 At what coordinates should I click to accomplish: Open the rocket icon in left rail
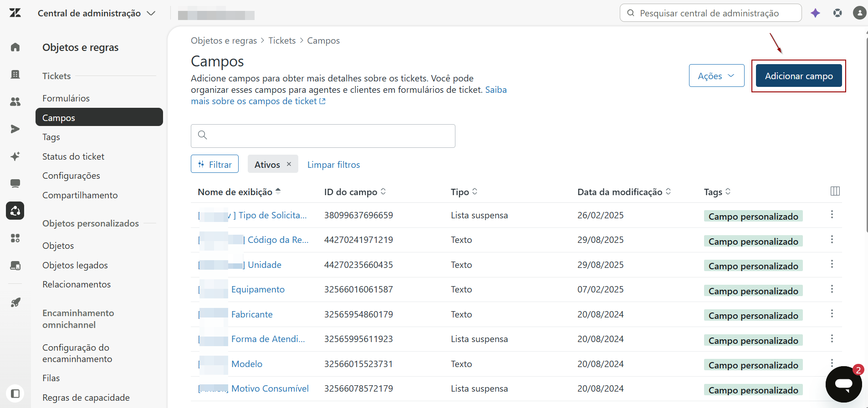15,302
